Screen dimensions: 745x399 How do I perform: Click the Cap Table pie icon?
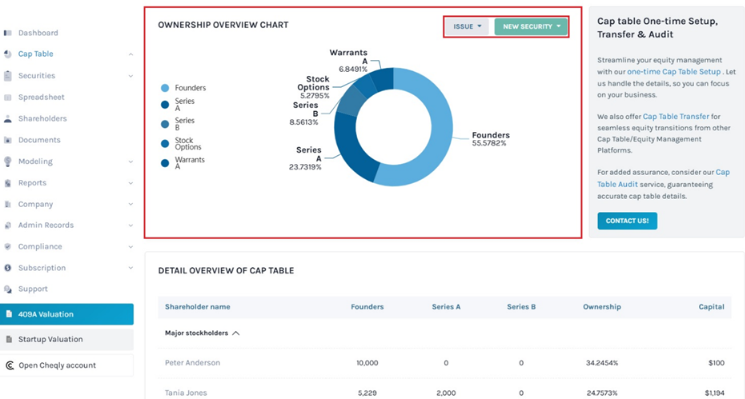pyautogui.click(x=8, y=54)
